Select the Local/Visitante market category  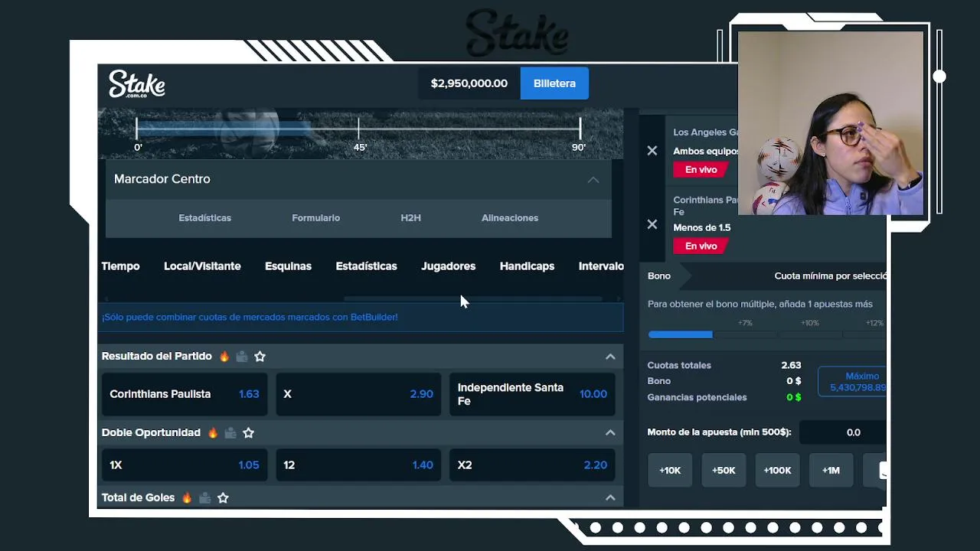click(202, 266)
